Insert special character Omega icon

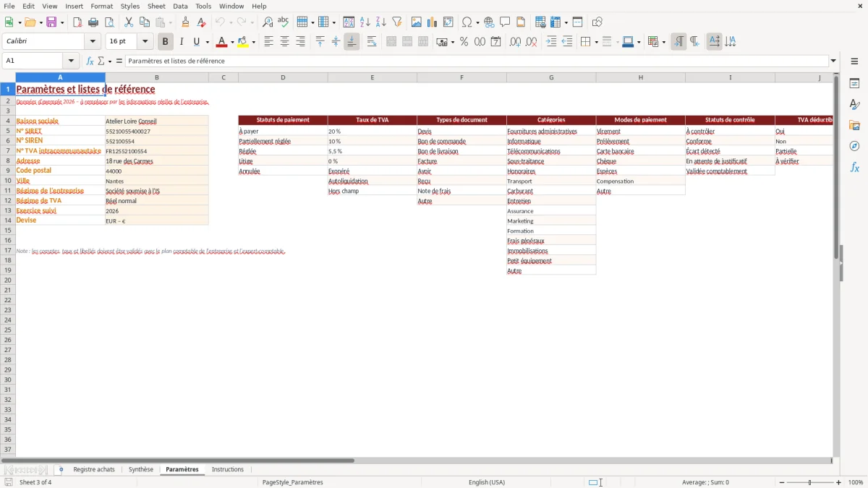(x=467, y=22)
